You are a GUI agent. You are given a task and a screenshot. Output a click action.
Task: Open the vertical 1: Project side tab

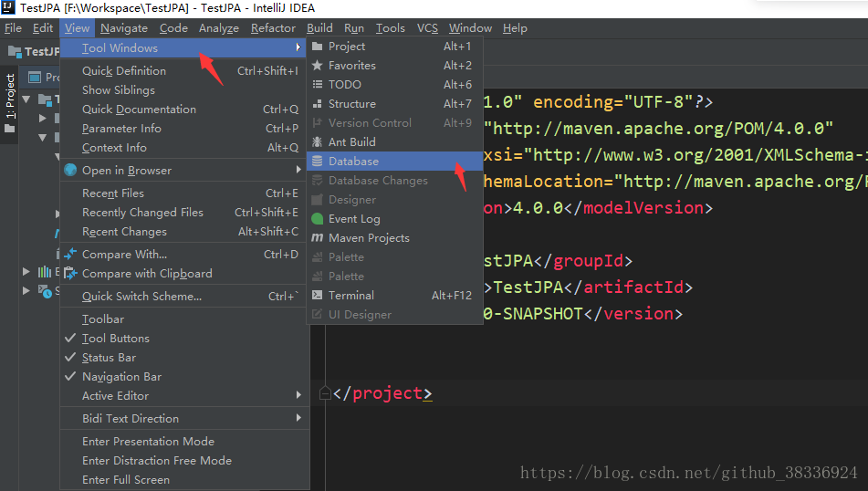point(9,103)
